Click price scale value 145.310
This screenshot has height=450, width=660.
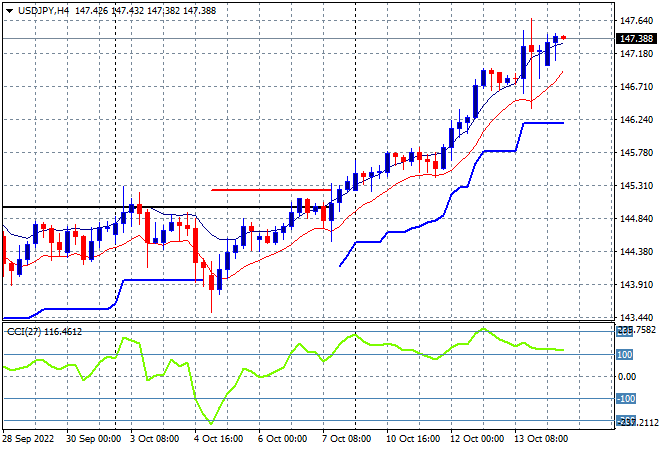636,186
